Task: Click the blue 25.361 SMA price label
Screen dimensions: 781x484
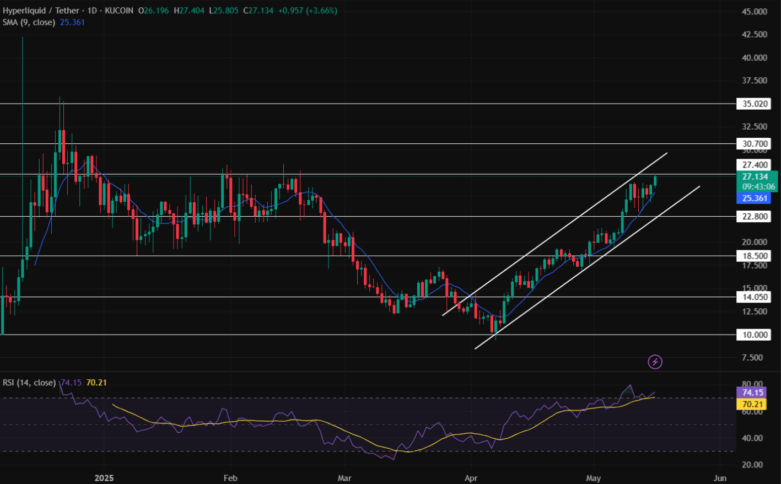Action: pos(754,198)
